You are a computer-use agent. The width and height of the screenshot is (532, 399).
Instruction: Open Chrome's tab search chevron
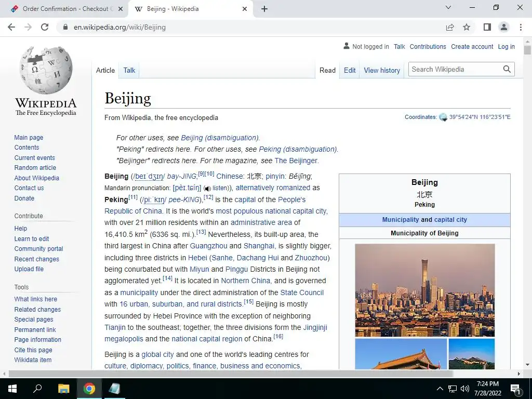coord(448,7)
